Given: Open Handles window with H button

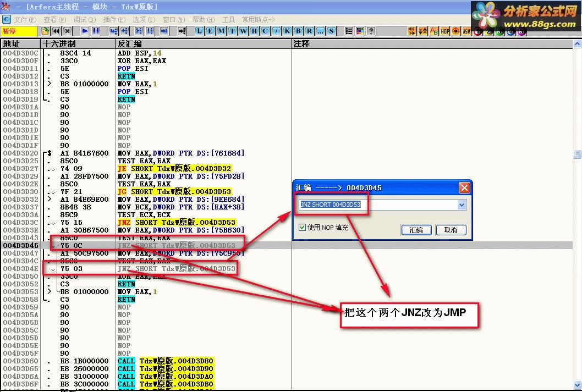Looking at the screenshot, I should point(254,31).
